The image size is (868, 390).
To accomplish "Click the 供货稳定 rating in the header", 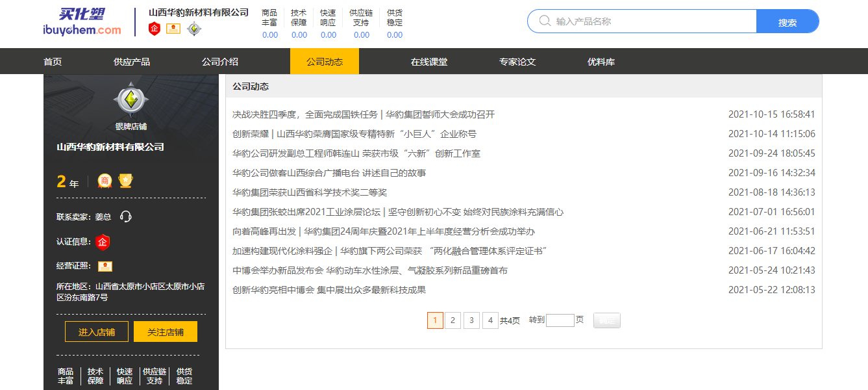I will [395, 23].
